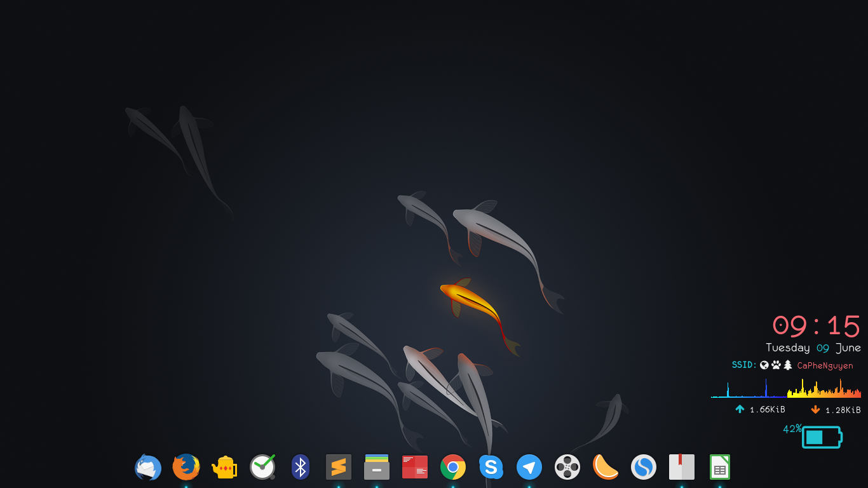The image size is (868, 488).
Task: Launch Clementine orange slice music player
Action: coord(606,467)
